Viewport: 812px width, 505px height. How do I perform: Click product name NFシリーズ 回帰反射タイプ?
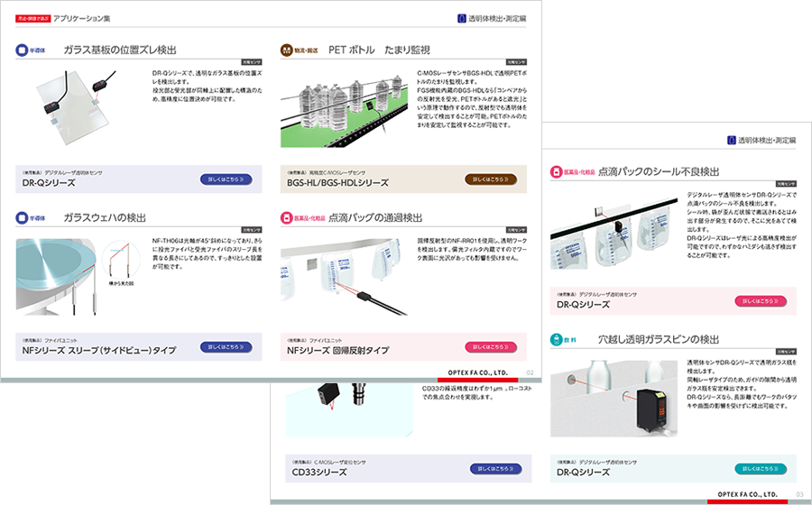[338, 350]
